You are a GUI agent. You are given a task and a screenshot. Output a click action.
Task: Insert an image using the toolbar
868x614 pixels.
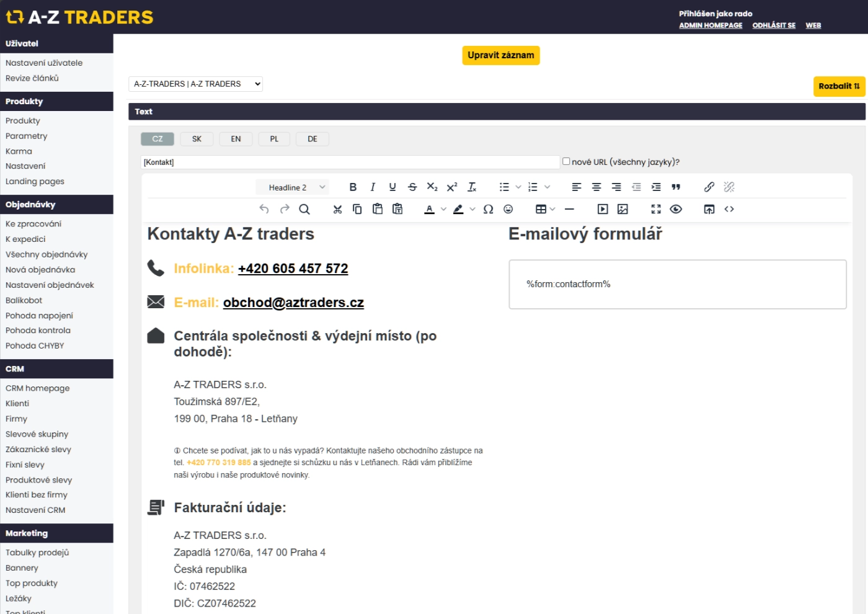pos(622,210)
